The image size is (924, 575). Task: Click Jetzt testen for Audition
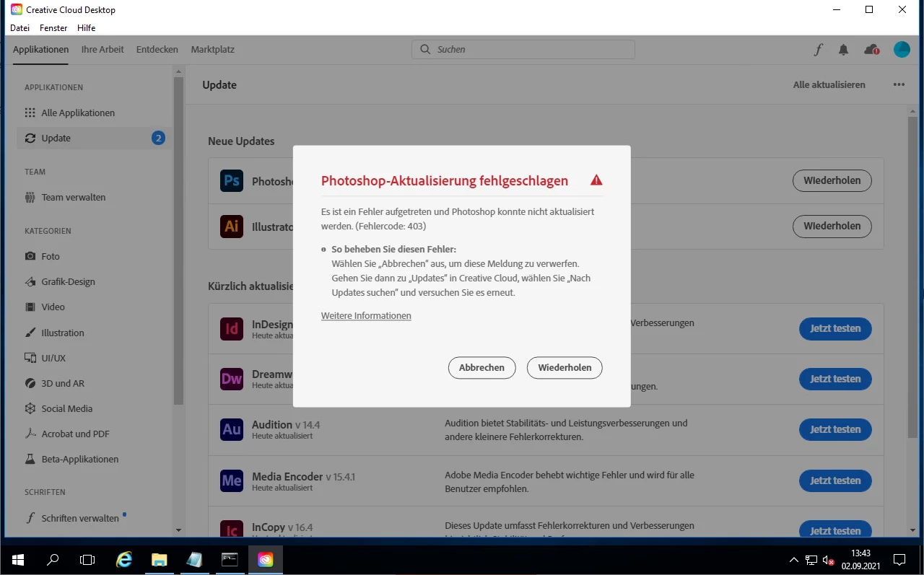pyautogui.click(x=835, y=429)
